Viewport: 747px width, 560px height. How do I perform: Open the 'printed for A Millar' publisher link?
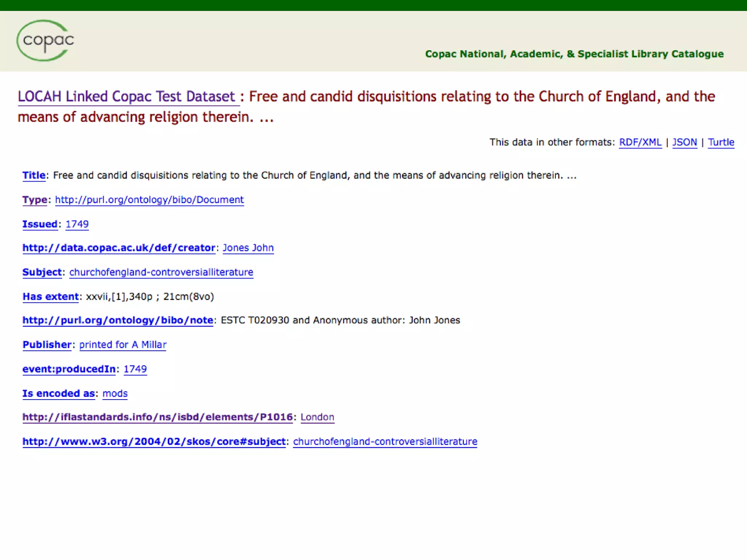(x=123, y=345)
